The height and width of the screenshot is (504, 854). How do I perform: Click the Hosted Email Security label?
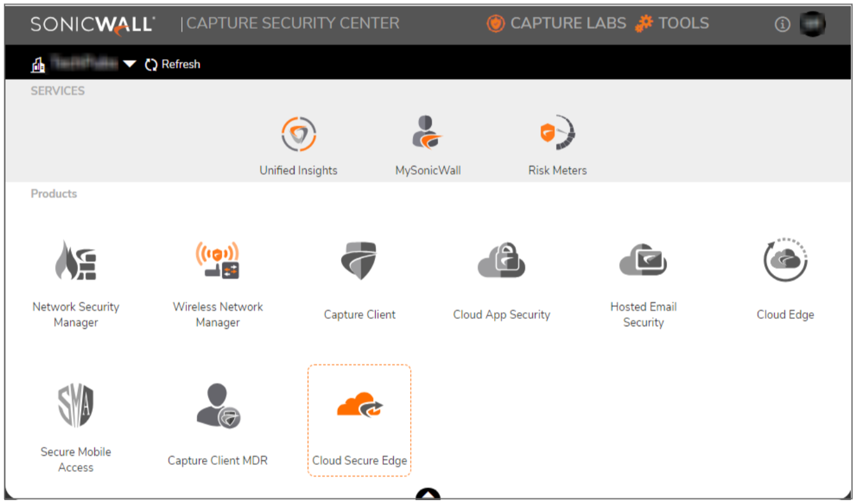(643, 315)
